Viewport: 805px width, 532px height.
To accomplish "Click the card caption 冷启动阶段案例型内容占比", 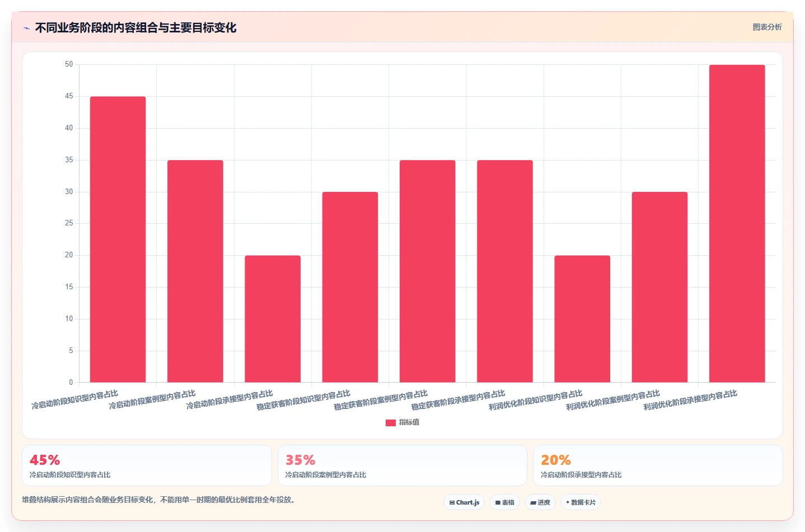I will [x=326, y=475].
